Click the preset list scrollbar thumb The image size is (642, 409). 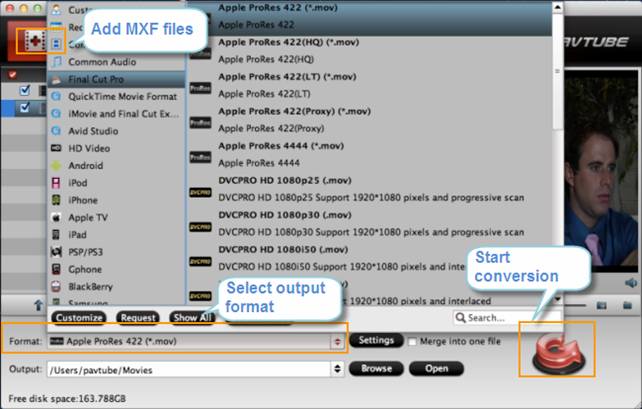tap(558, 71)
